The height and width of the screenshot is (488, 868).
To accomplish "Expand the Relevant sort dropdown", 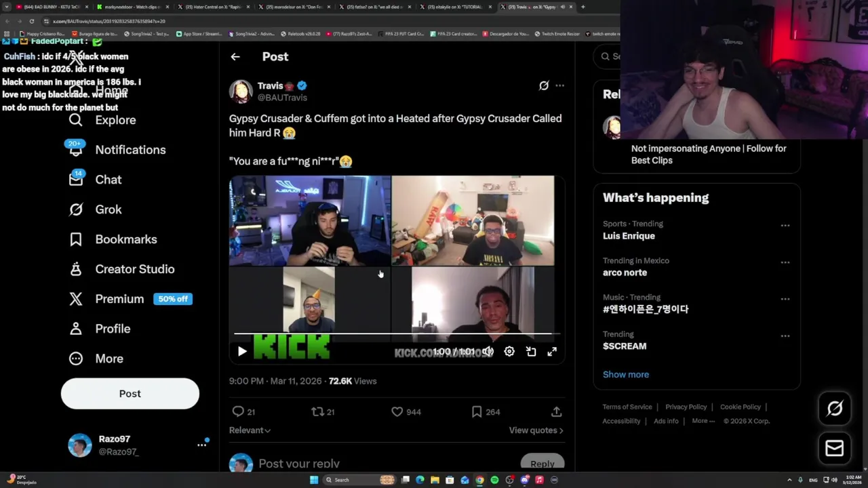I will tap(250, 430).
